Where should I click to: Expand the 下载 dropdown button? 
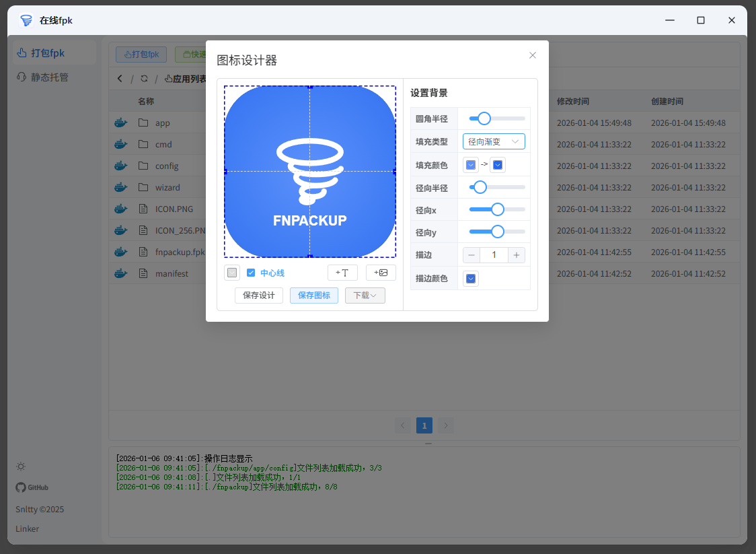365,296
